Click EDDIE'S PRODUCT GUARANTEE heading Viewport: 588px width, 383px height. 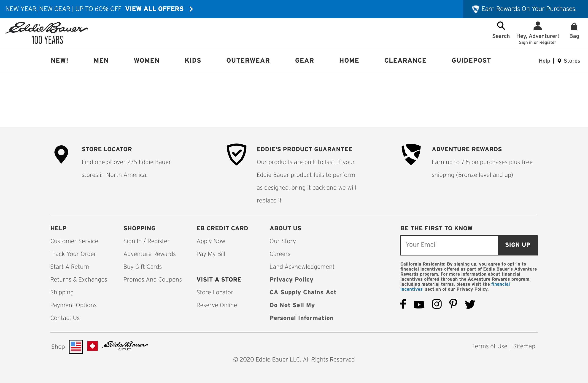pos(304,149)
